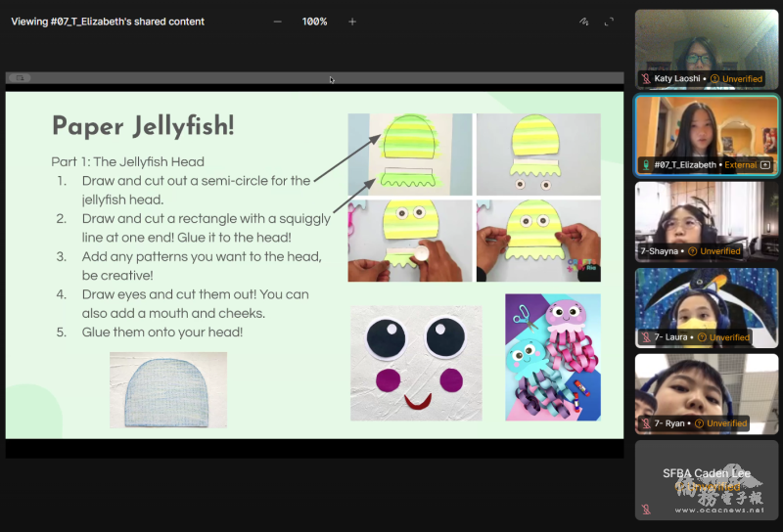Click Katy Laoshi's muted microphone icon
Image resolution: width=783 pixels, height=532 pixels.
[646, 79]
